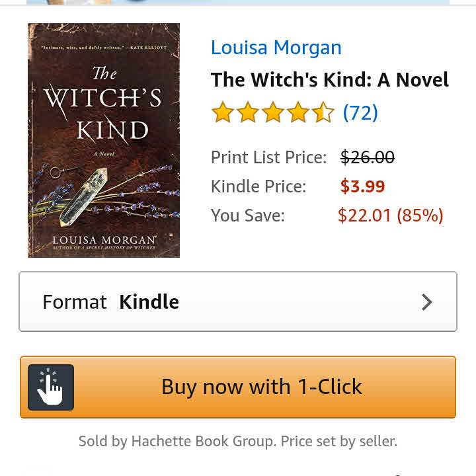The image size is (476, 476).
Task: Click the $22.01 (85%) savings amount
Action: [x=391, y=216]
